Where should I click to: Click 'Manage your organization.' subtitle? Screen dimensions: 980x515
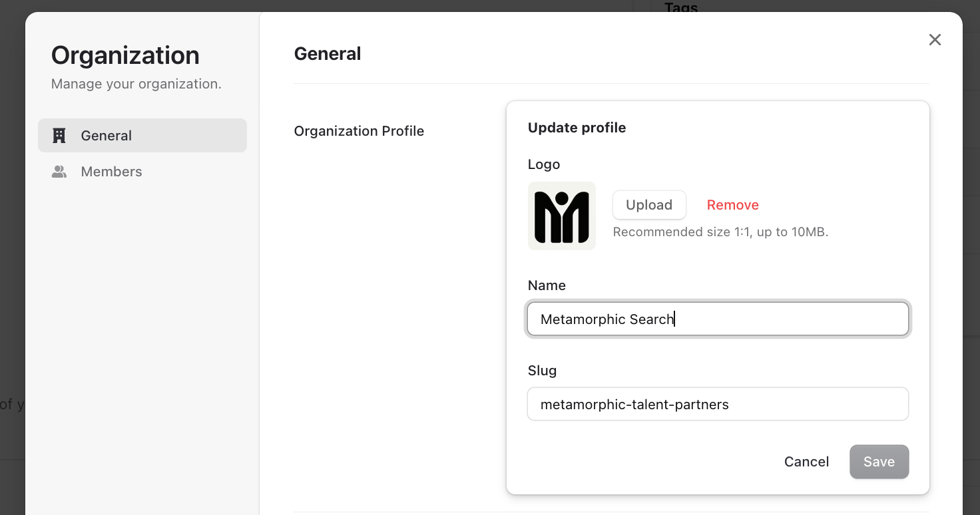pyautogui.click(x=136, y=84)
